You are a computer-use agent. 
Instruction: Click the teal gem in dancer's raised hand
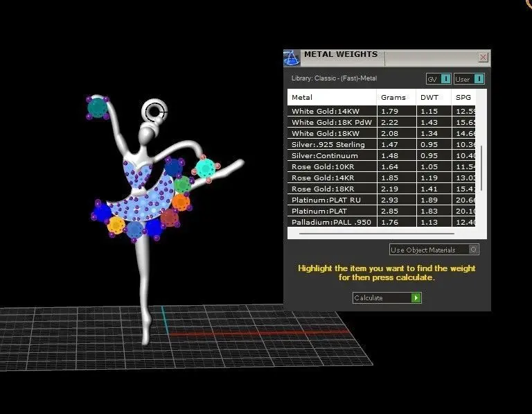coord(98,107)
